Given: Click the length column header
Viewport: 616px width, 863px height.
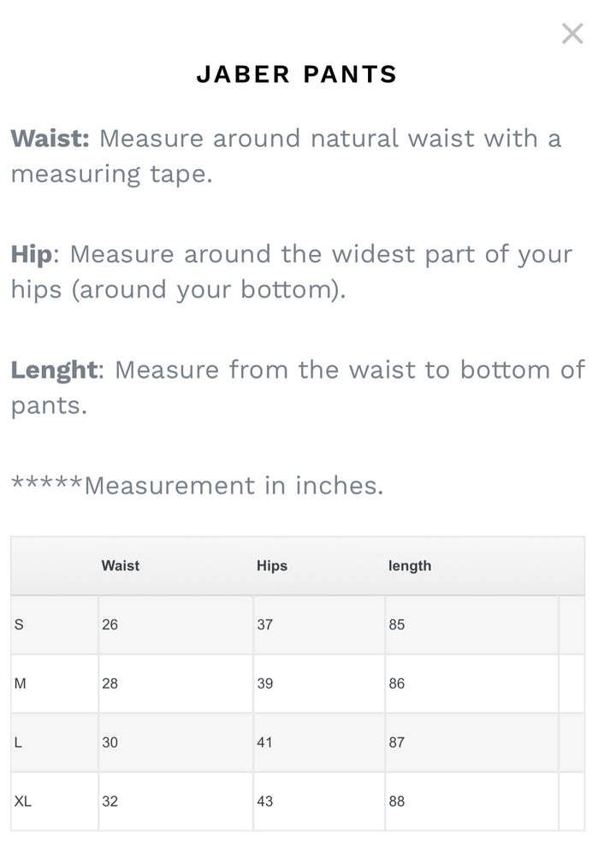Looking at the screenshot, I should pyautogui.click(x=410, y=565).
